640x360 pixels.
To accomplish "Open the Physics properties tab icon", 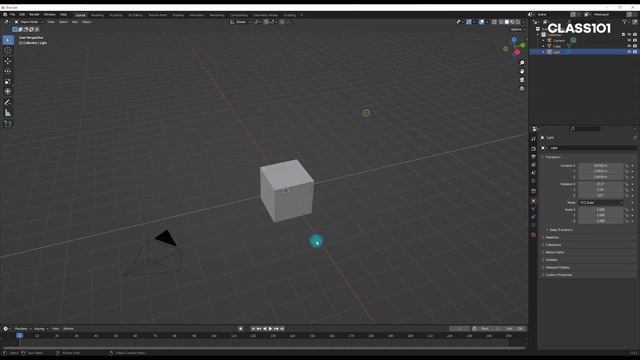I will coord(533,209).
